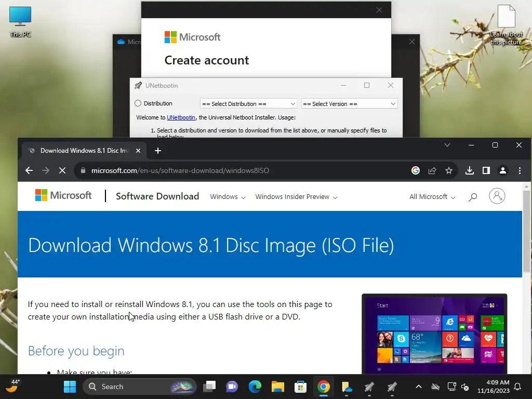Click the greyed forward navigation arrow
The height and width of the screenshot is (399, 532).
coord(46,170)
